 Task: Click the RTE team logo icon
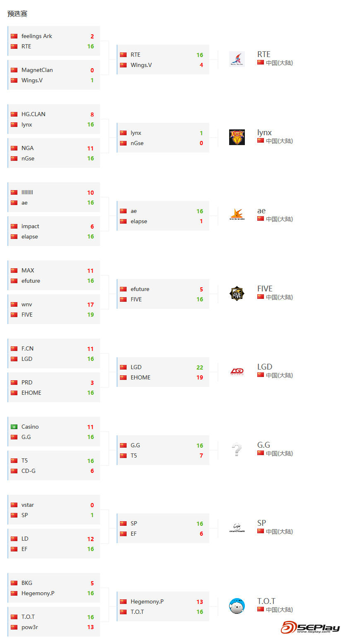237,59
